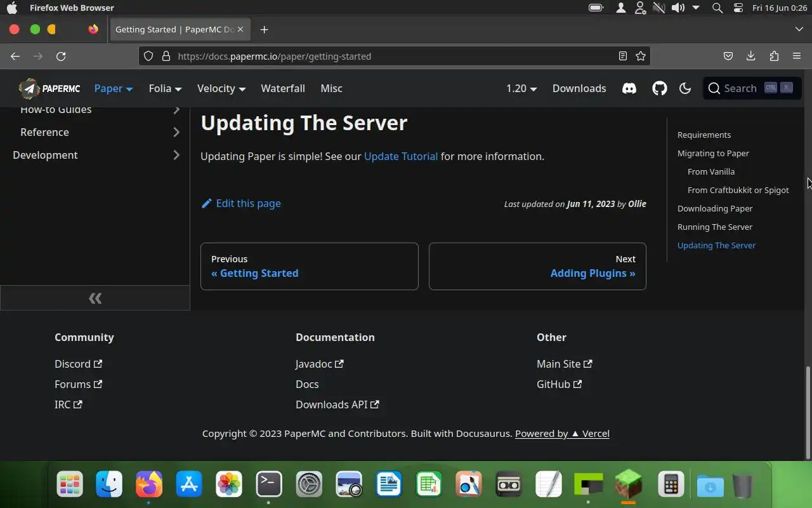Open the Misc navbar item
Screen dimensions: 812x508
pyautogui.click(x=331, y=88)
